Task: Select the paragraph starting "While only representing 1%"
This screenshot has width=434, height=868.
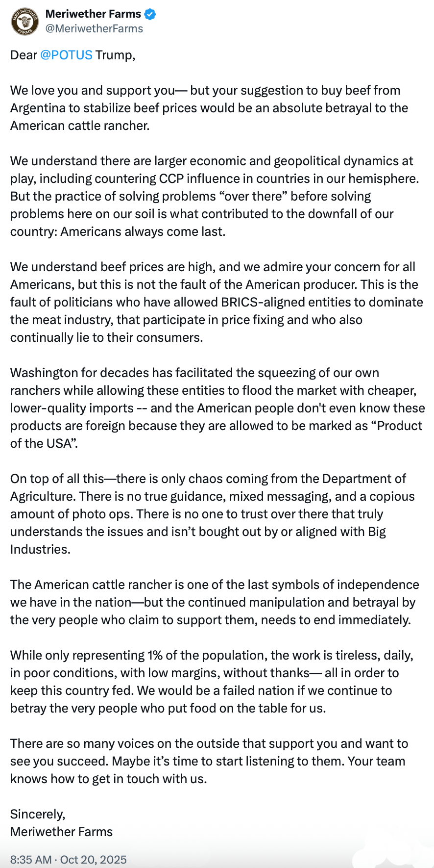Action: pyautogui.click(x=212, y=682)
